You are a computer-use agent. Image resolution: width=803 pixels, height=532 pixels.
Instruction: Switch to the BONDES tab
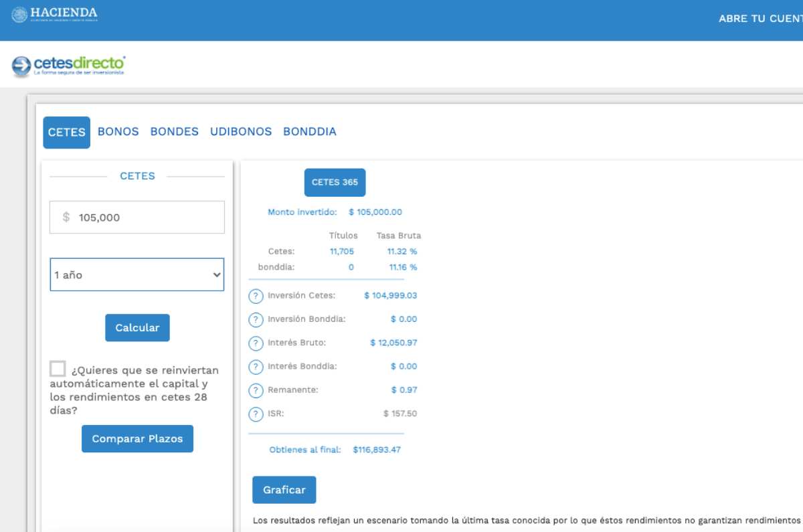(175, 132)
